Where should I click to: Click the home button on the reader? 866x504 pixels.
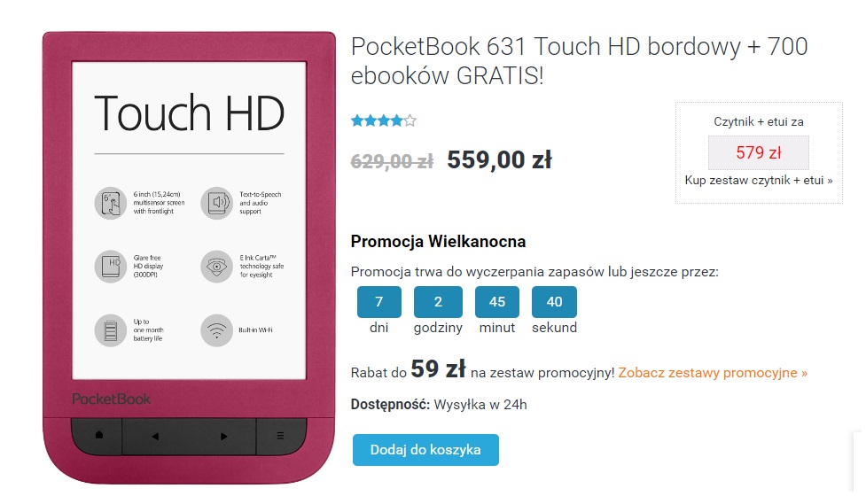click(99, 436)
